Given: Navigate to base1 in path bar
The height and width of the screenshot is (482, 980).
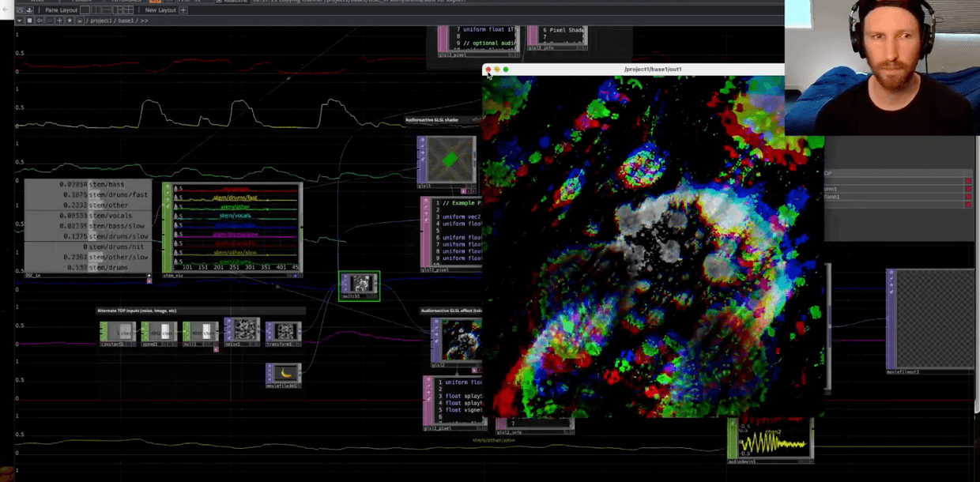Looking at the screenshot, I should click(126, 21).
